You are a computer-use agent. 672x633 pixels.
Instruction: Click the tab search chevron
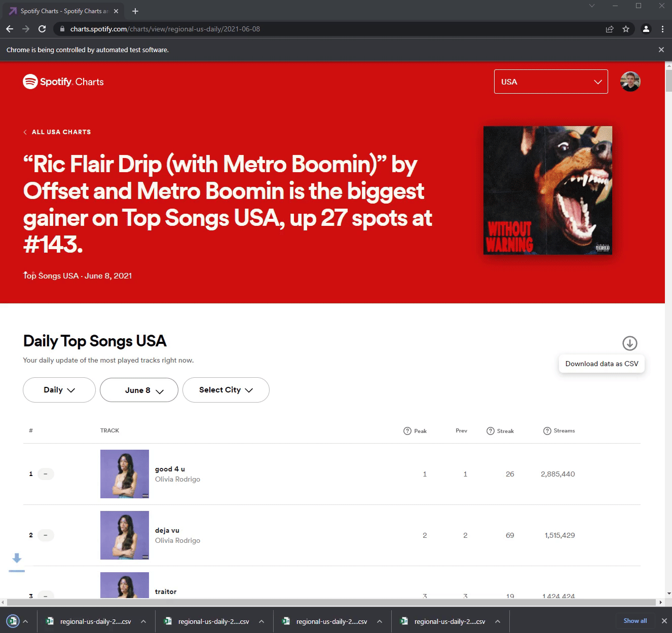click(x=591, y=6)
